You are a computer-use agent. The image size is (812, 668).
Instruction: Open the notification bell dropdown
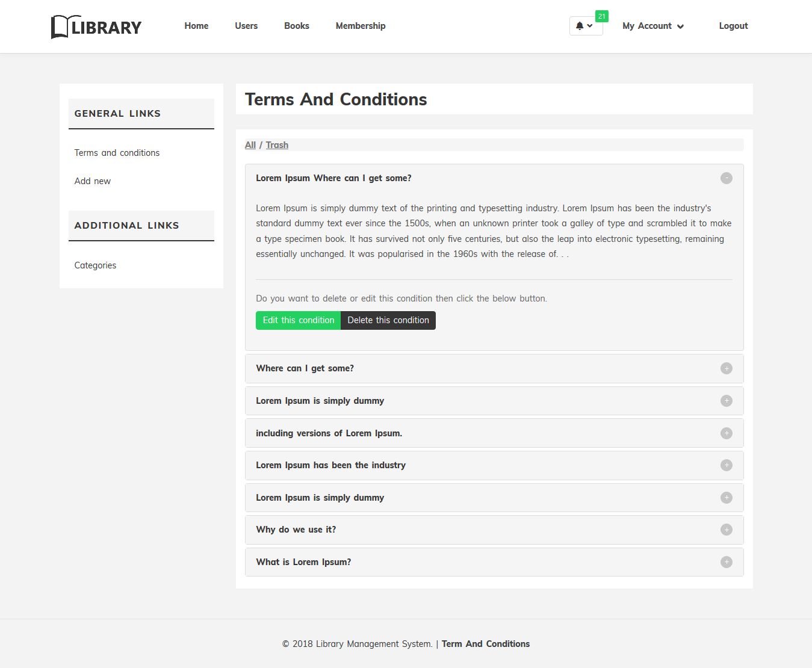pos(585,26)
